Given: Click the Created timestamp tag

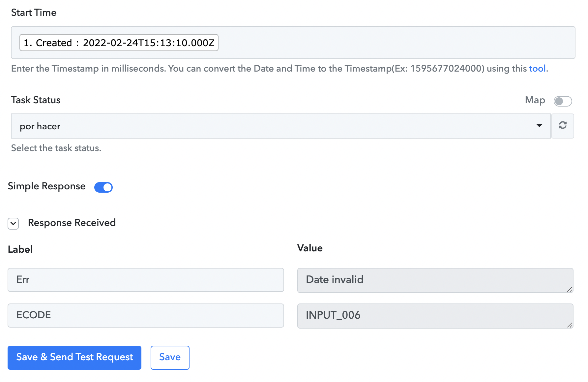Looking at the screenshot, I should point(119,43).
